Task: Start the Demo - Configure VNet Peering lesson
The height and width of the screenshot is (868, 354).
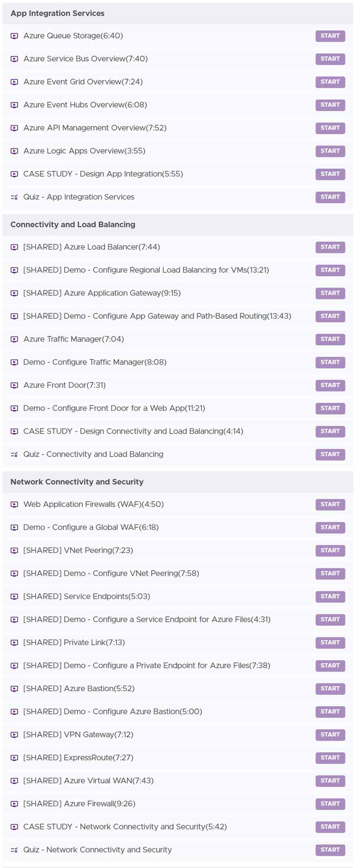Action: 330,574
